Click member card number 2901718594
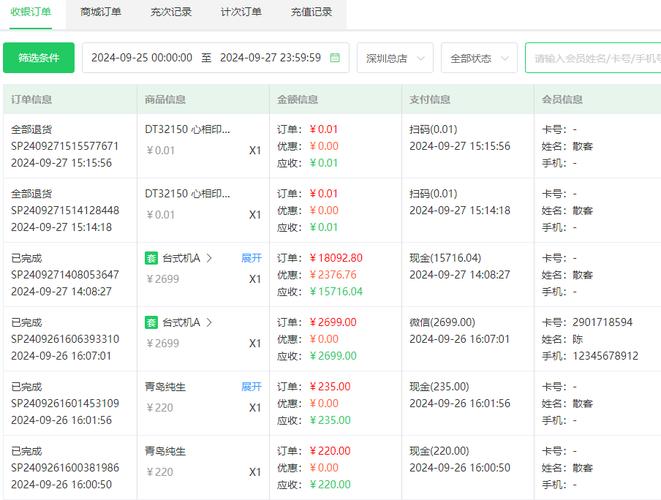The width and height of the screenshot is (661, 500). tap(602, 323)
